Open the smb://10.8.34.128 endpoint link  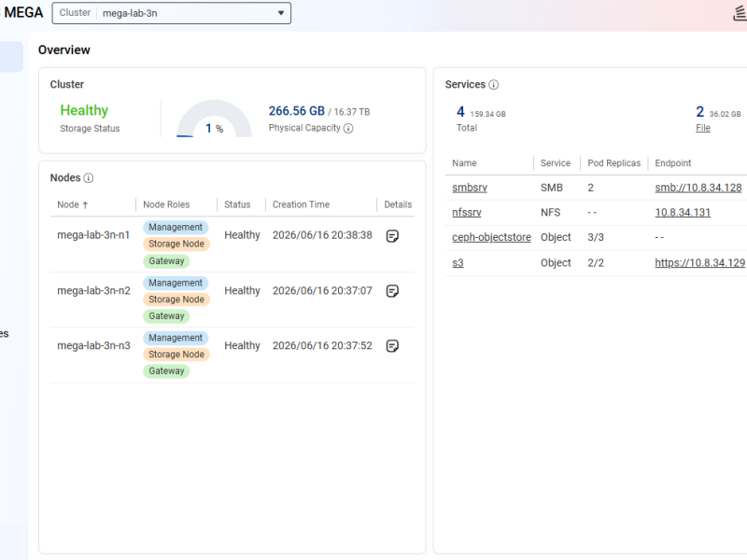pyautogui.click(x=698, y=188)
